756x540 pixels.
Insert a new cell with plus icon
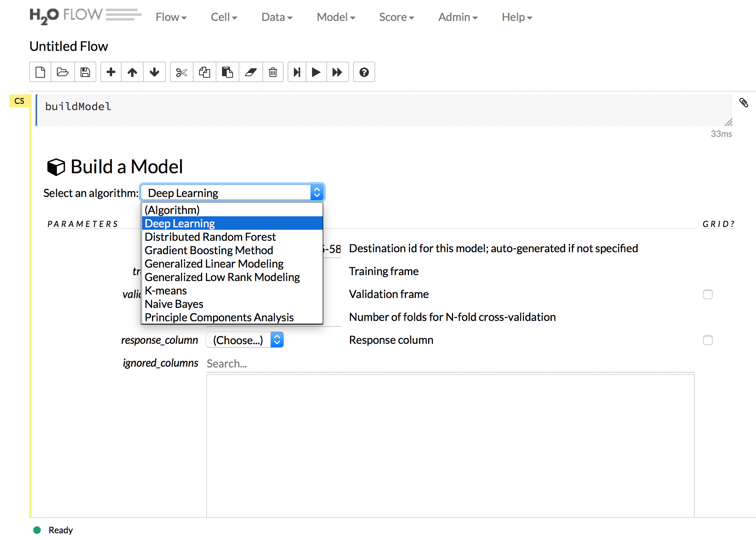coord(111,72)
